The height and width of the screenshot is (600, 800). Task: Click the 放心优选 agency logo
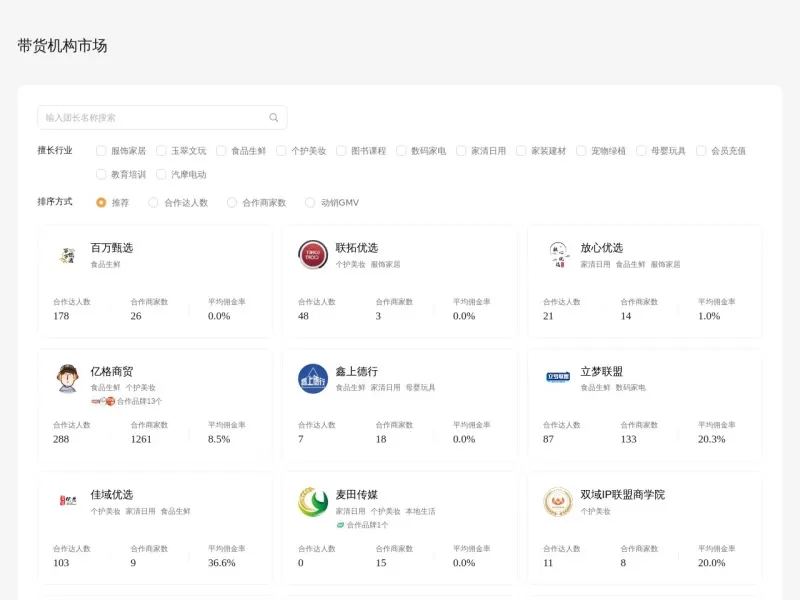(561, 253)
